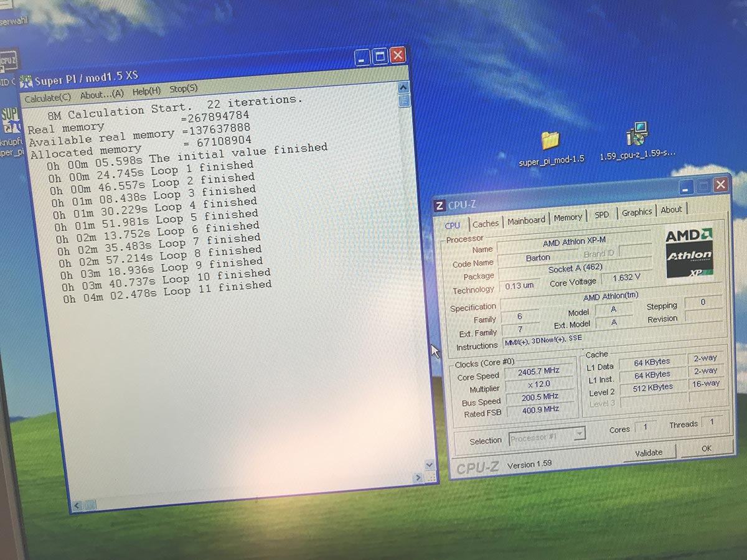This screenshot has height=560, width=747.
Task: Click the OK button in CPU-Z
Action: tap(706, 448)
